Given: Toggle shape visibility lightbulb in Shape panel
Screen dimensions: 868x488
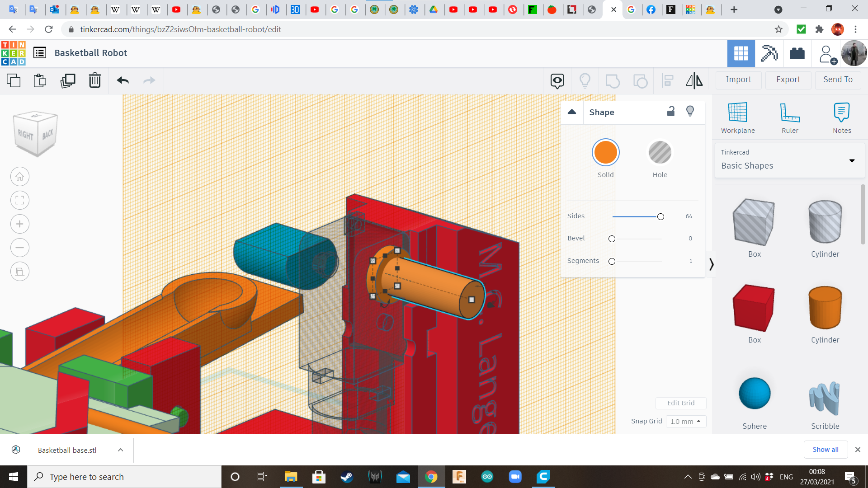Looking at the screenshot, I should 690,112.
